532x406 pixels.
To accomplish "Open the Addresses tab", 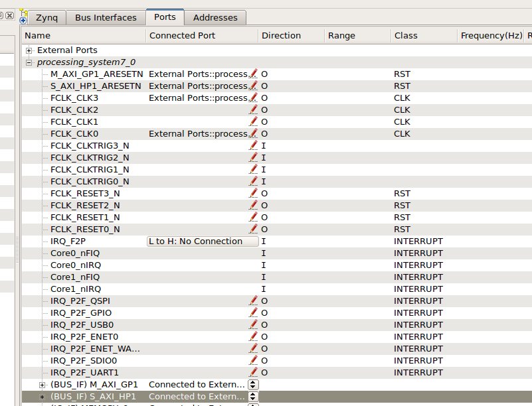I will pyautogui.click(x=215, y=17).
